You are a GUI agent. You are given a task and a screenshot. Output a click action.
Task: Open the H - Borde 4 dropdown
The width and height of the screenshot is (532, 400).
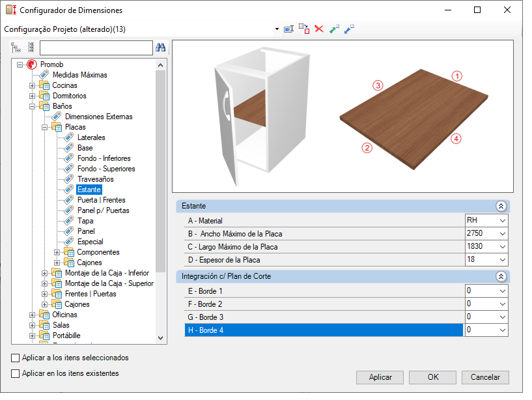point(503,330)
